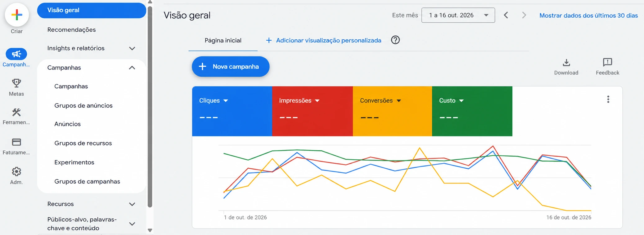Open the Campanhas sub-item

71,86
